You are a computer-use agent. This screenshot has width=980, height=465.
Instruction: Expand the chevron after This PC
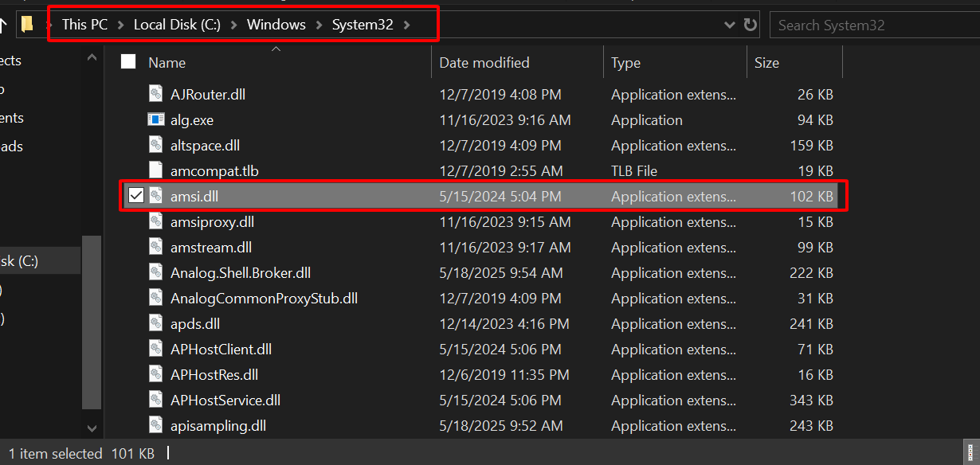(x=120, y=25)
